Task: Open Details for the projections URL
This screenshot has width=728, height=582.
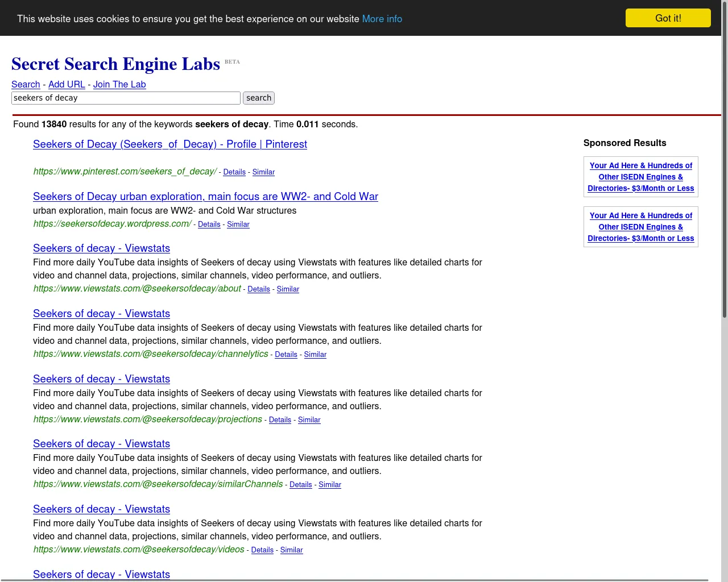Action: pos(280,420)
